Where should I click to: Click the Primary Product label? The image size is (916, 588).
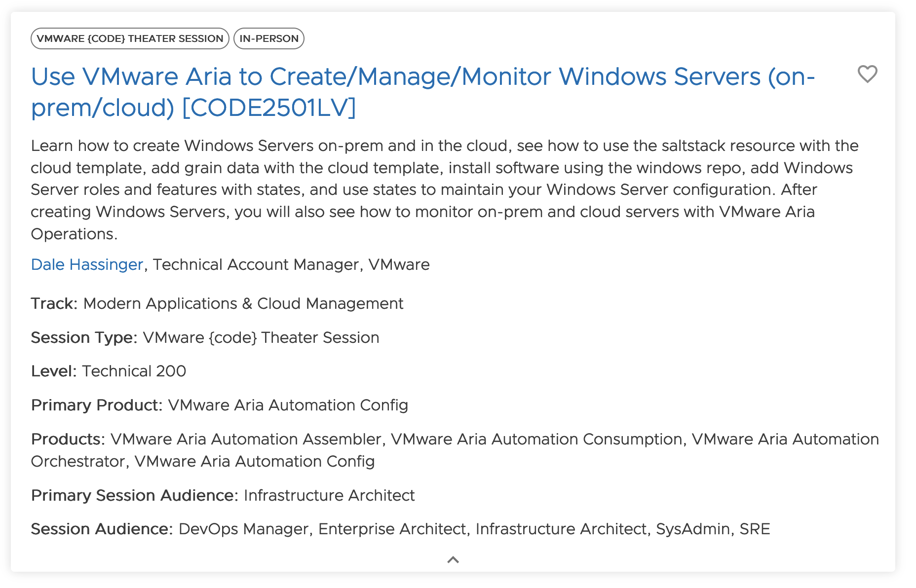pyautogui.click(x=97, y=405)
